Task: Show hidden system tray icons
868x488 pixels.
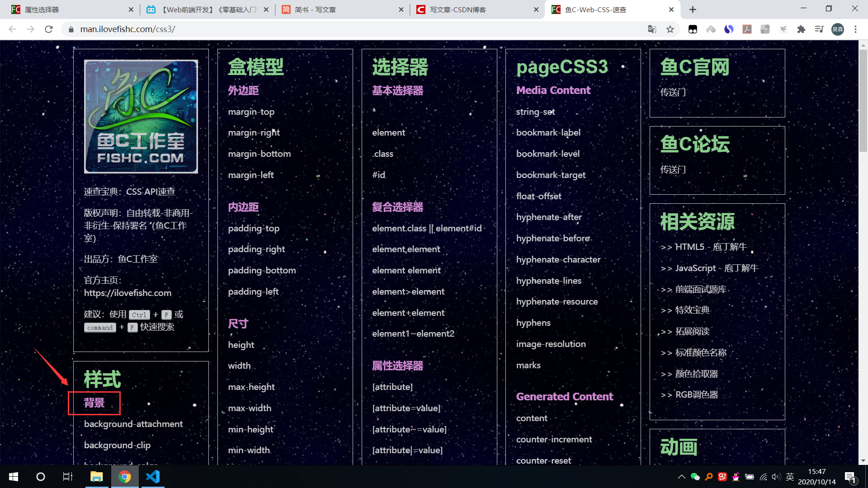Action: [681, 477]
